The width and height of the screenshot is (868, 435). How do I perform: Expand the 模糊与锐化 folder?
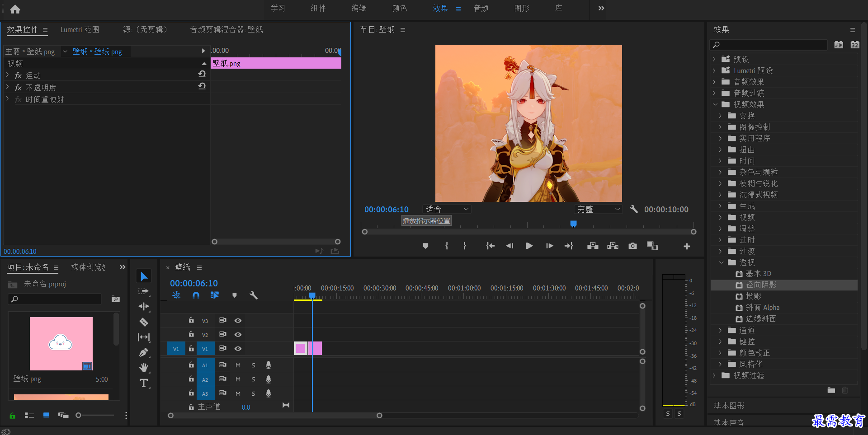pos(721,183)
